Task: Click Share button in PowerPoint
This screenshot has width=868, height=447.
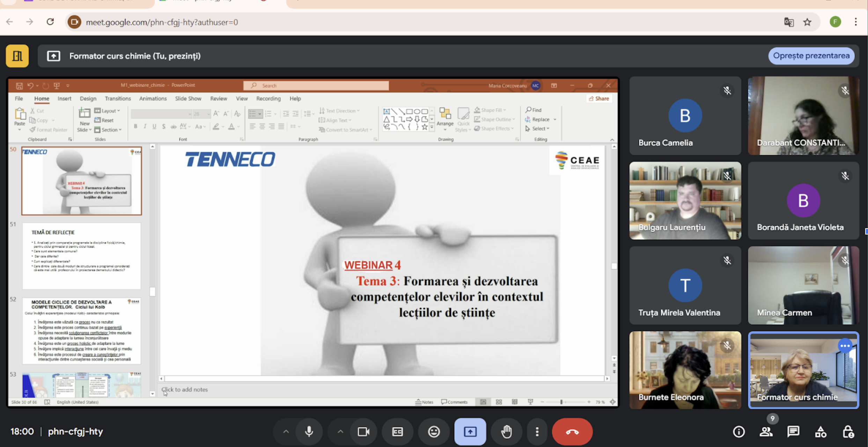Action: pos(599,99)
